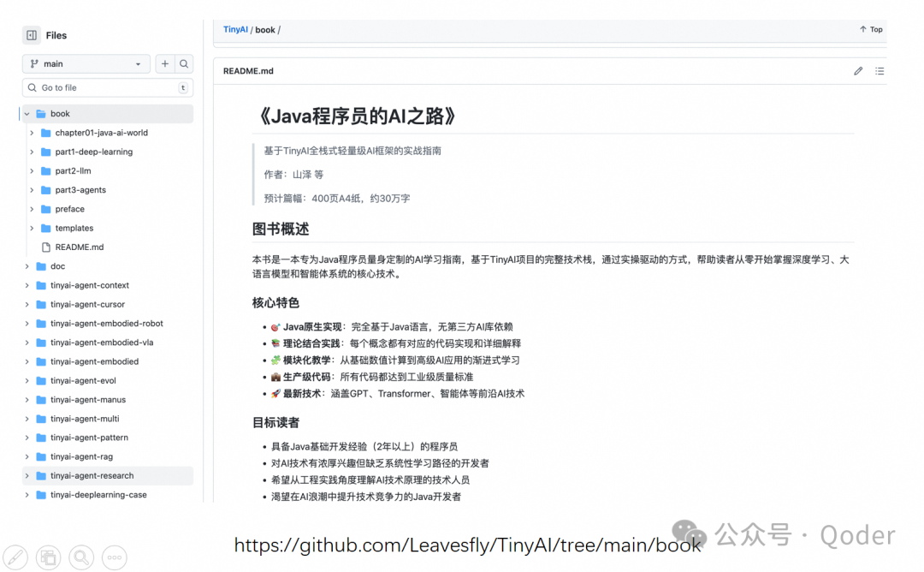Click the tinyai-agent-evol folder icon
This screenshot has width=924, height=572.
(x=41, y=380)
